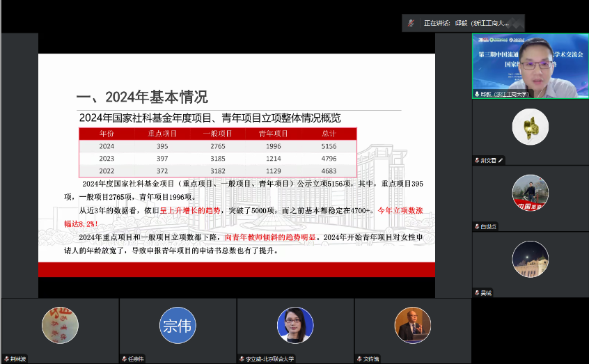589x364 pixels.
Task: Select 荆文君's gold avatar
Action: pos(530,127)
